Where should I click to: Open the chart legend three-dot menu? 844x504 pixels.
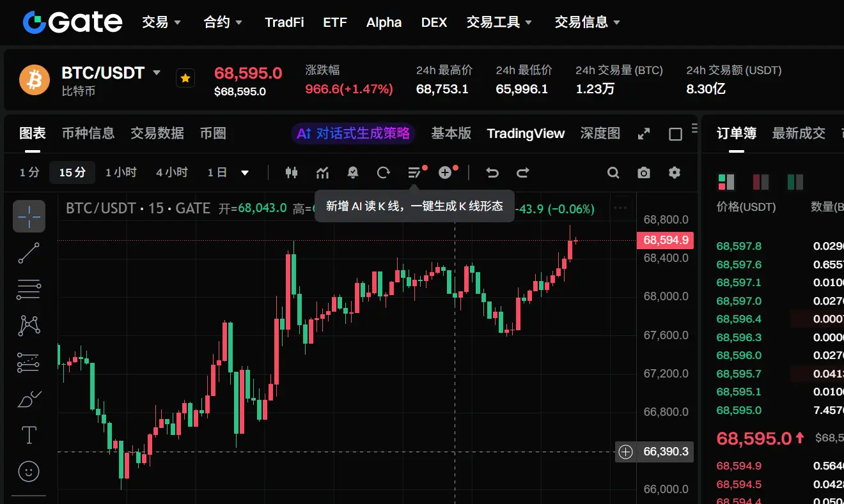[x=620, y=208]
